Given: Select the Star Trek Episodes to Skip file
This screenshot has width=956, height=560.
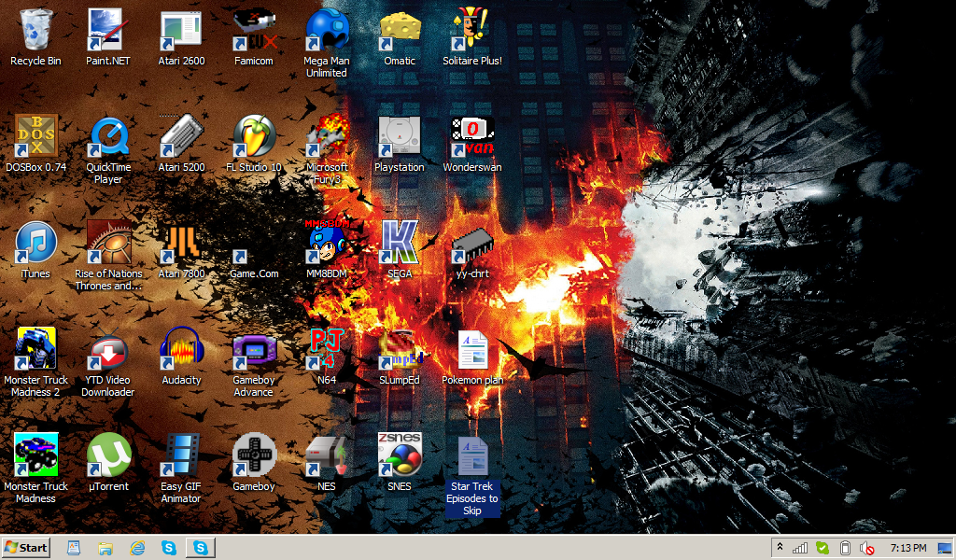Looking at the screenshot, I should pos(472,455).
